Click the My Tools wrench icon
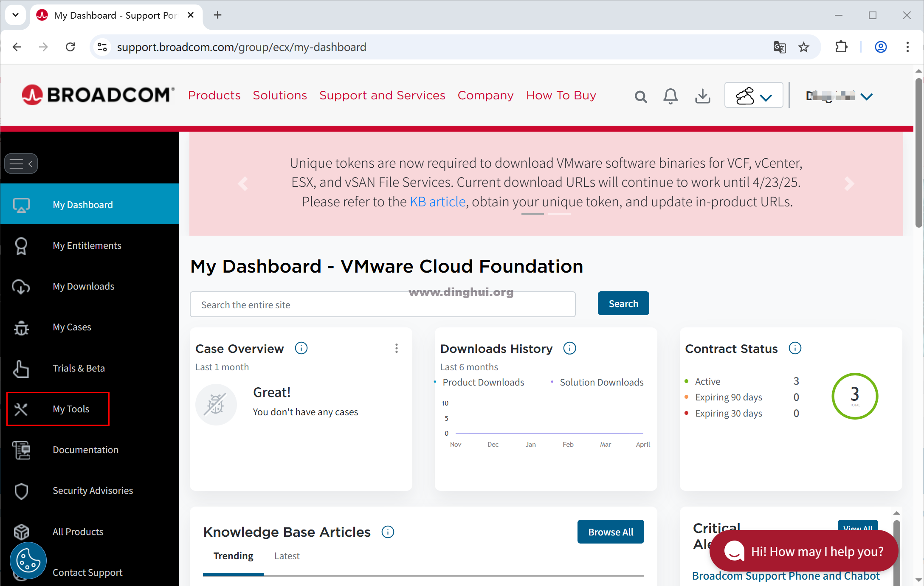The height and width of the screenshot is (586, 924). point(21,409)
